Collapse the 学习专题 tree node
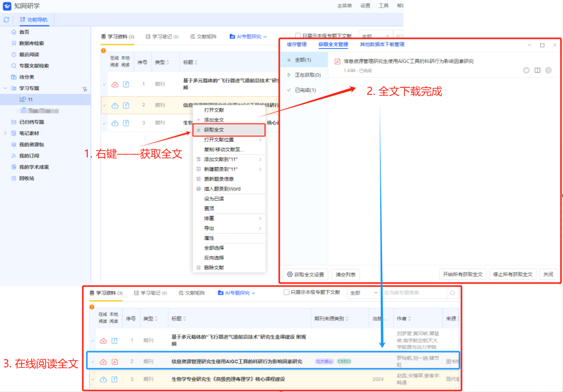The width and height of the screenshot is (563, 392). point(5,88)
